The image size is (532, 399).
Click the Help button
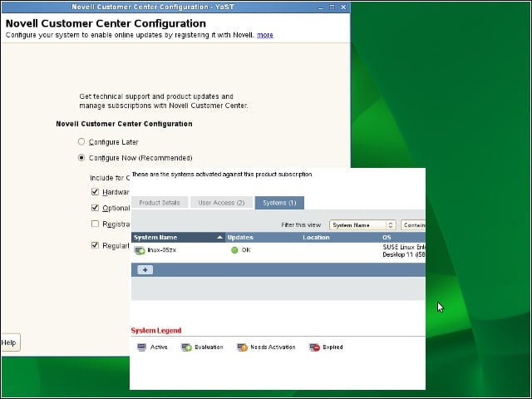(10, 342)
